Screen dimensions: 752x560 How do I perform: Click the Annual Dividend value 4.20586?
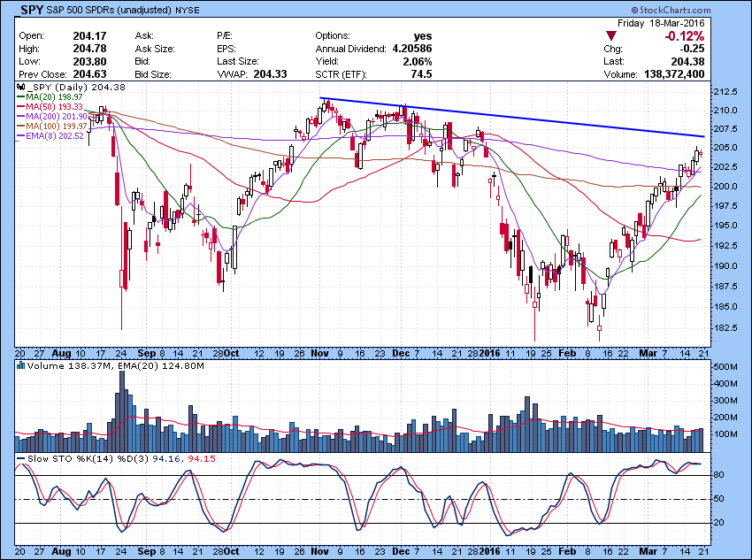coord(412,49)
